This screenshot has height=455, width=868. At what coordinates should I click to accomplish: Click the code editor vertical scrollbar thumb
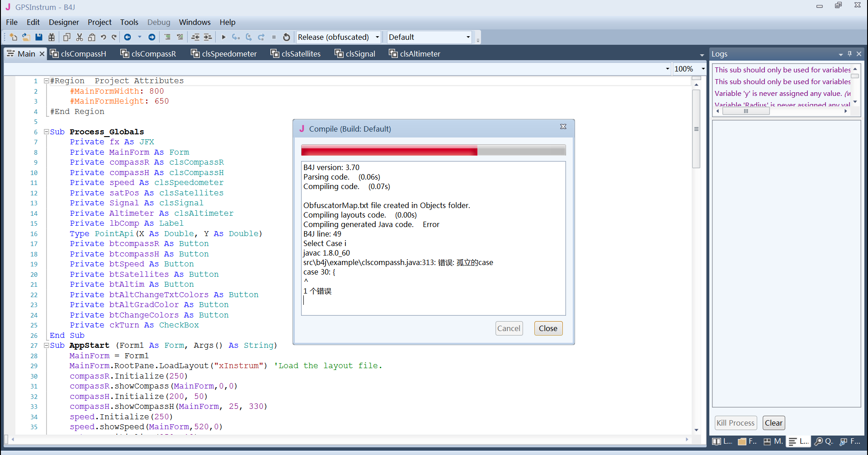(x=696, y=129)
